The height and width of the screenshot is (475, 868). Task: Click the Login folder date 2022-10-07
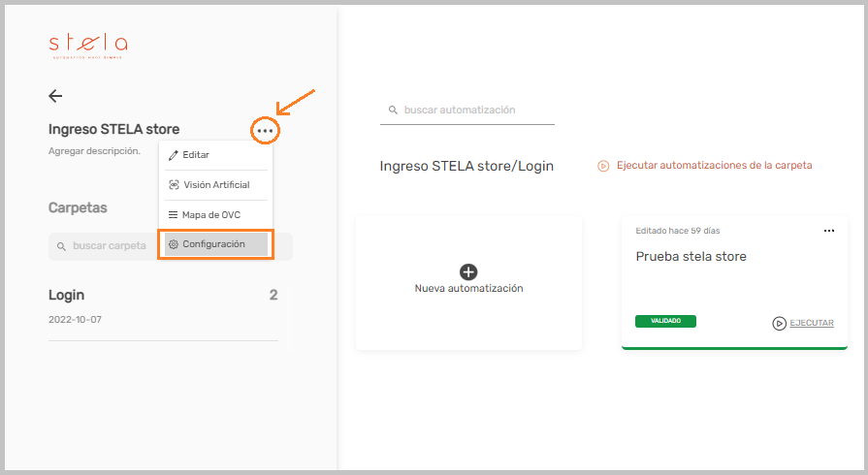(x=75, y=320)
